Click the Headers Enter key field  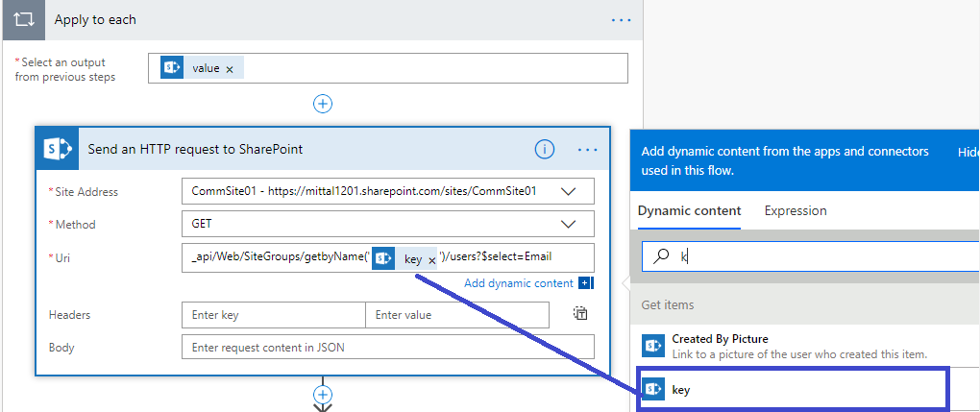[x=274, y=315]
